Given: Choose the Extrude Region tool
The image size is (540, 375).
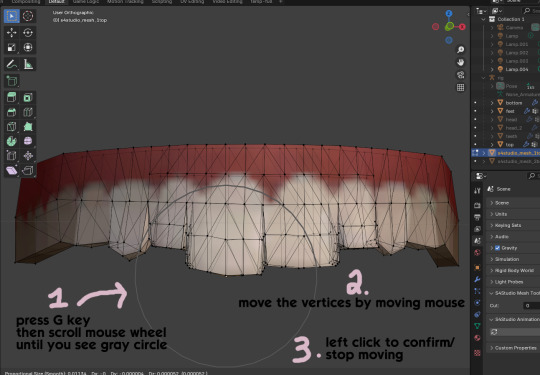Looking at the screenshot, I should point(11,97).
